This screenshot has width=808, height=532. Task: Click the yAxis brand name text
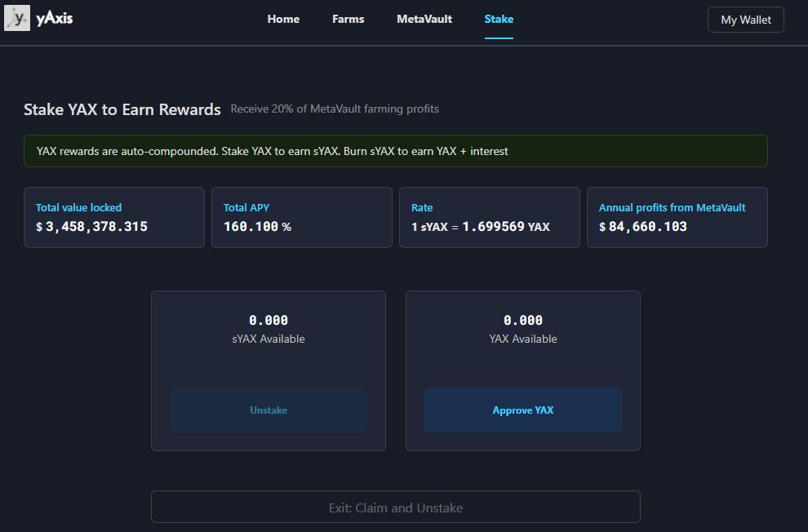55,18
